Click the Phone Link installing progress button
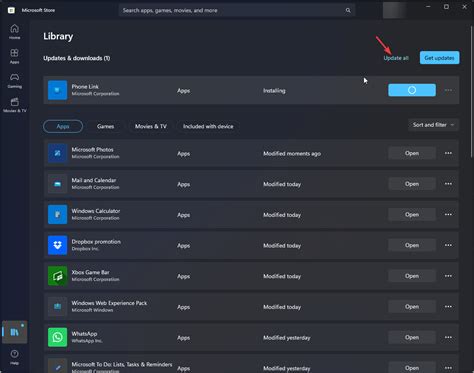This screenshot has height=373, width=474. pyautogui.click(x=412, y=90)
